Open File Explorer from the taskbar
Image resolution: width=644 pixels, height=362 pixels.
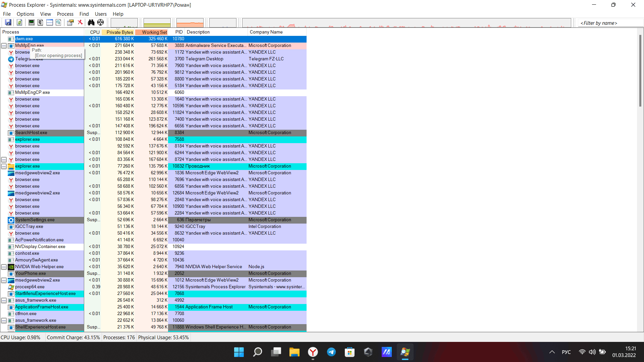[294, 352]
